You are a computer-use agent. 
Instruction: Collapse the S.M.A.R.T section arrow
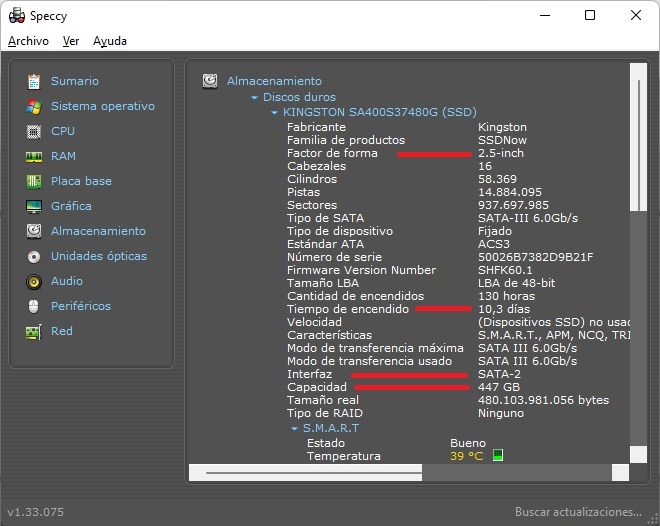tap(295, 429)
